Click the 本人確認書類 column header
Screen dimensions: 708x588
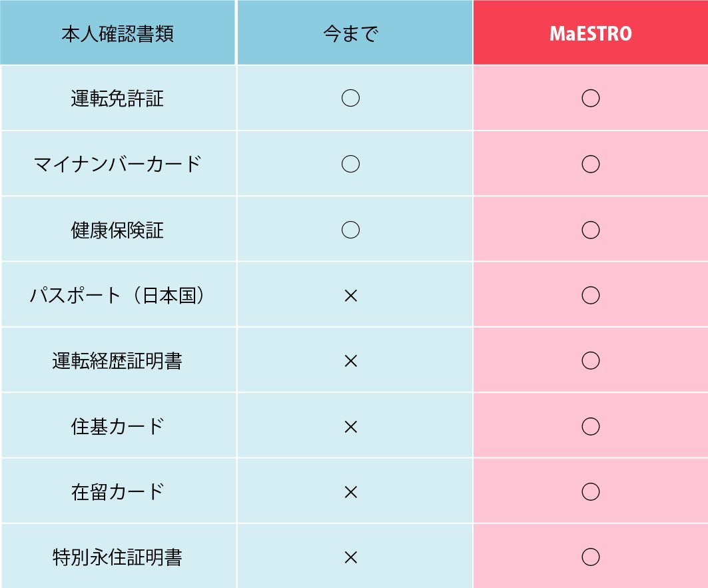coord(117,33)
